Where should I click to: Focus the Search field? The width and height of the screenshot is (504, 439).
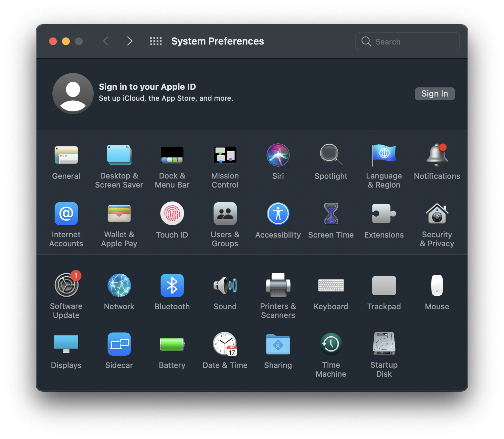pyautogui.click(x=408, y=41)
